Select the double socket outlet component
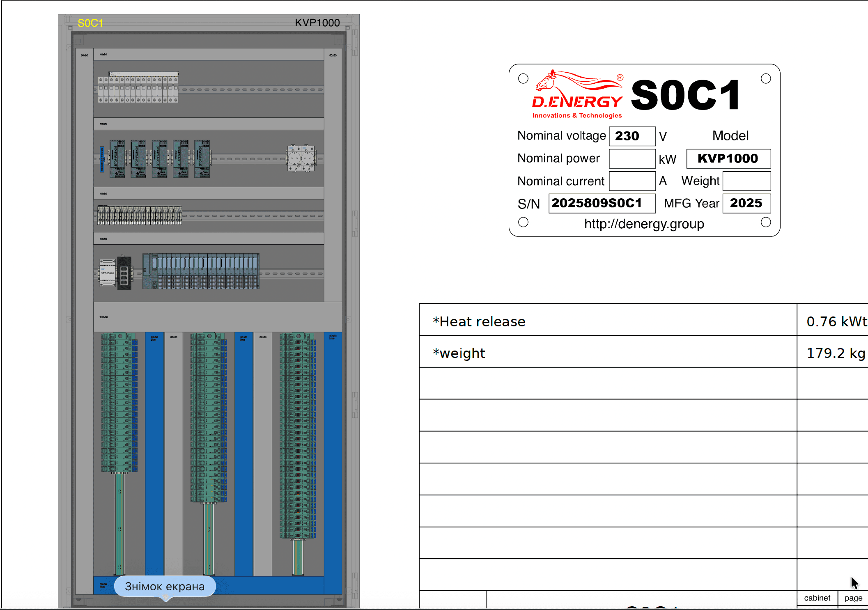The image size is (868, 610). click(x=301, y=158)
